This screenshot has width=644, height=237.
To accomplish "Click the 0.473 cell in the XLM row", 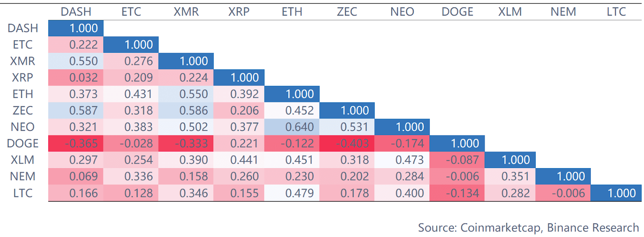I will coord(402,160).
